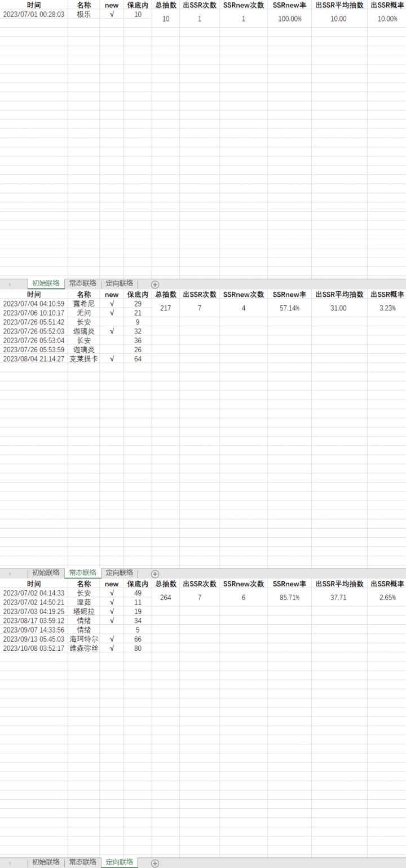This screenshot has height=868, width=406.
Task: Select the name cell 维森弥丝
Action: pos(83,648)
